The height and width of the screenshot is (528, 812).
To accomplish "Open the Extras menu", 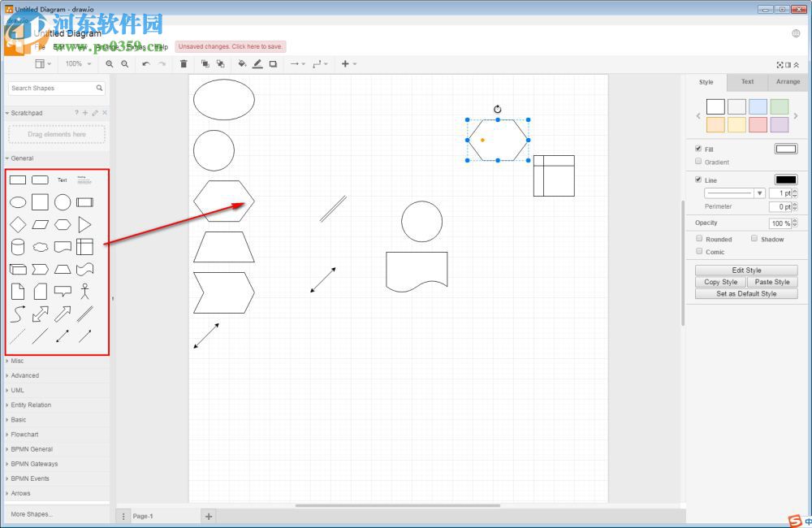I will point(132,47).
